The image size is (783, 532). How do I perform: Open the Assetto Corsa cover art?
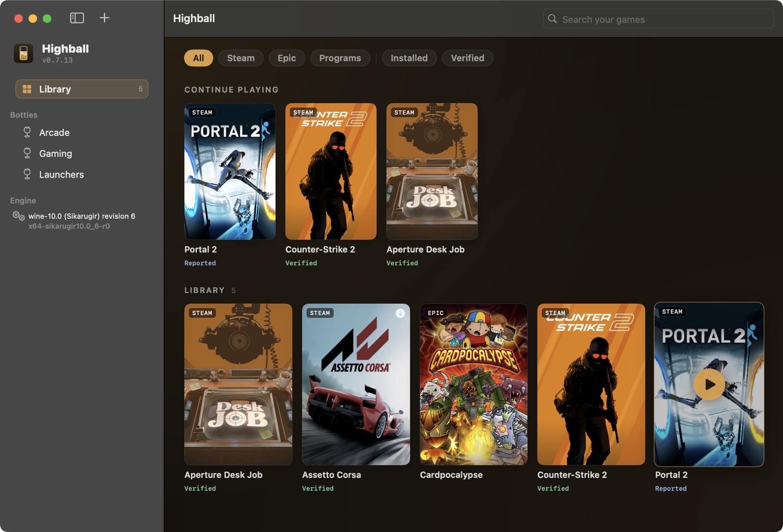(x=356, y=384)
